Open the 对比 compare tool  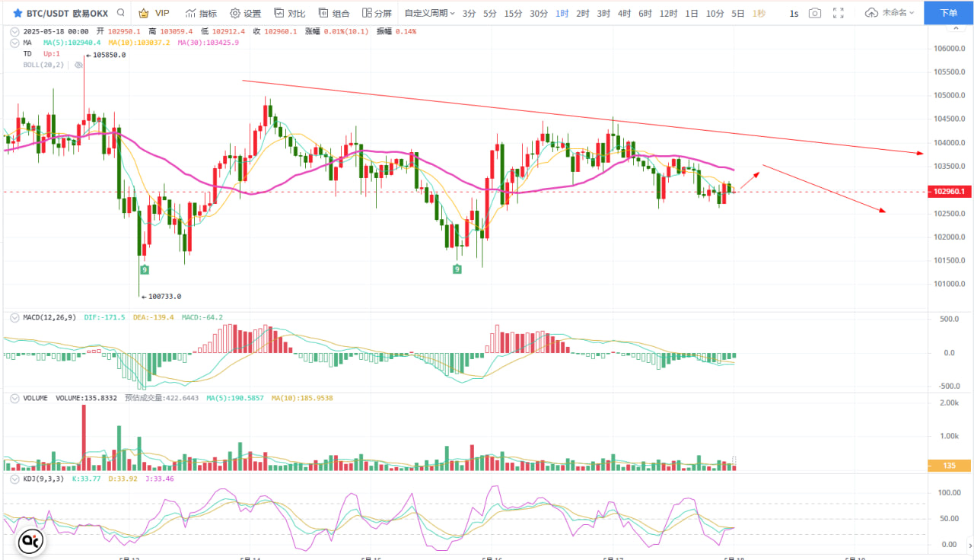click(290, 13)
